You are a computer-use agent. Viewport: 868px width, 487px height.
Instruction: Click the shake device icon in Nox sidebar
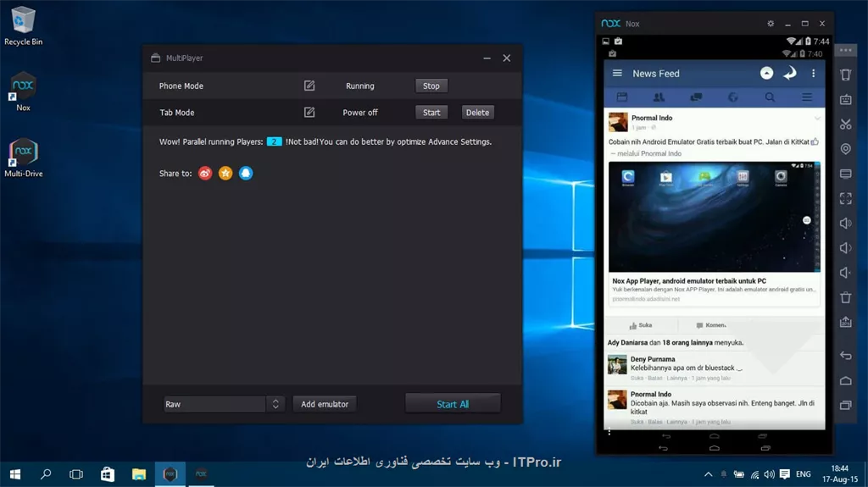[x=845, y=75]
